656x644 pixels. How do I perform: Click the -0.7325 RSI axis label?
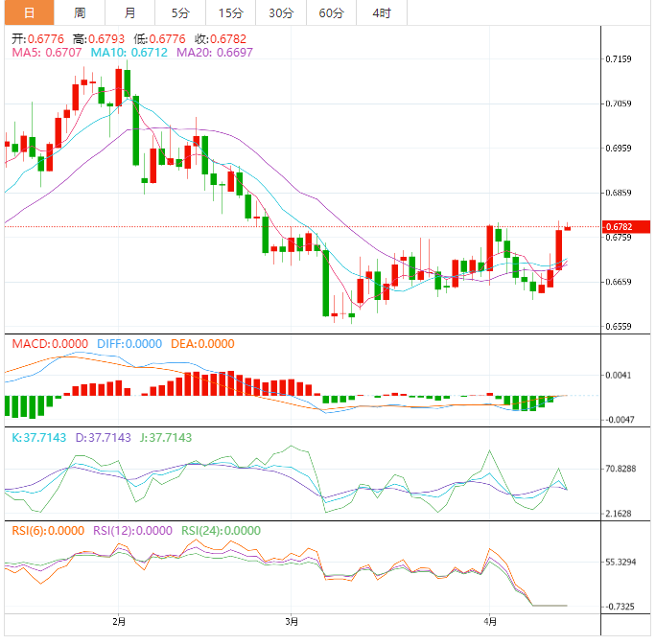620,607
